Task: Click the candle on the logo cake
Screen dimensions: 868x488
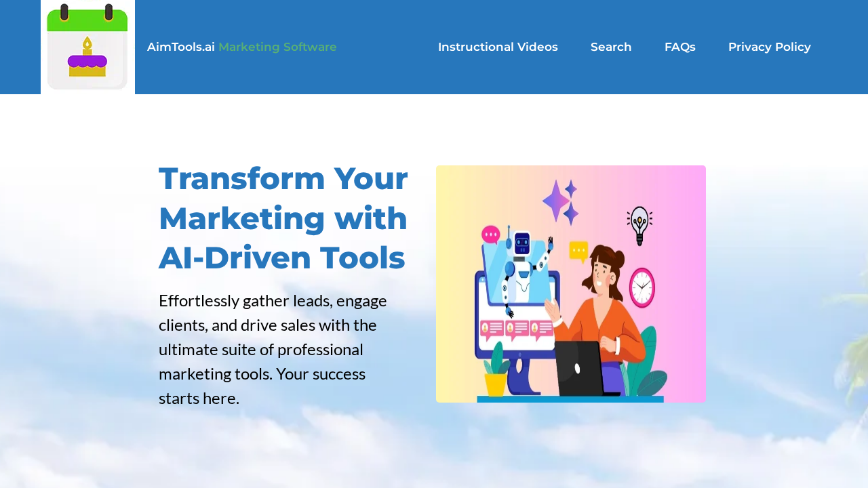Action: point(87,45)
